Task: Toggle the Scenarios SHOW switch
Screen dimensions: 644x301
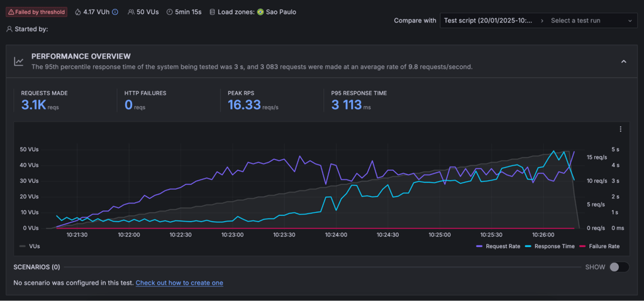Action: click(619, 267)
